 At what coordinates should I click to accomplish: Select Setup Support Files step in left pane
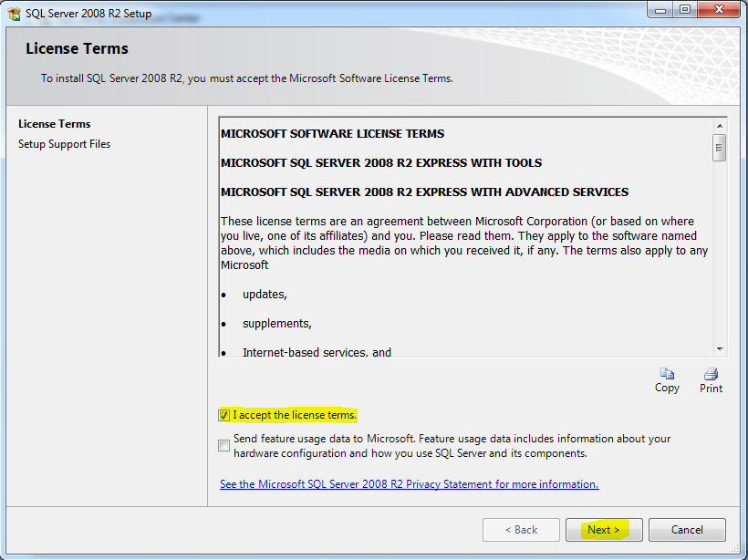[65, 144]
